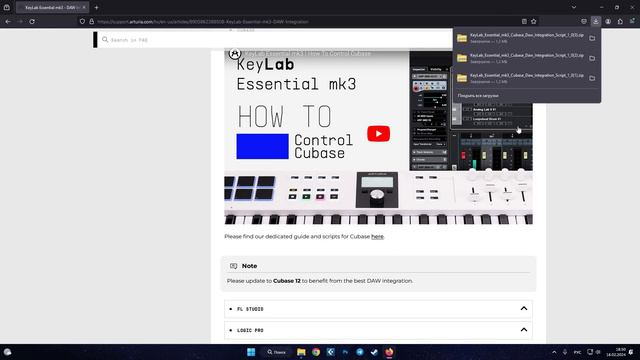Play the Control Cubase YouTube video
The width and height of the screenshot is (640, 360).
[378, 133]
